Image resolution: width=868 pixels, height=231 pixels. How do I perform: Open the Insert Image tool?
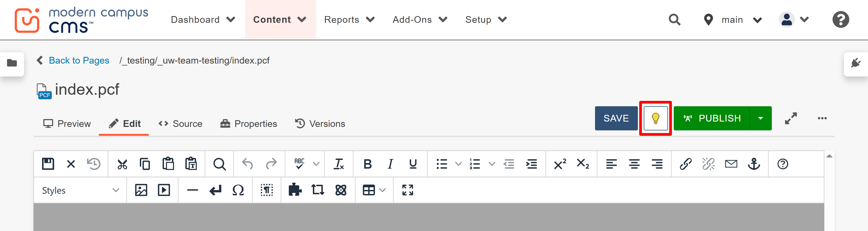tap(141, 190)
